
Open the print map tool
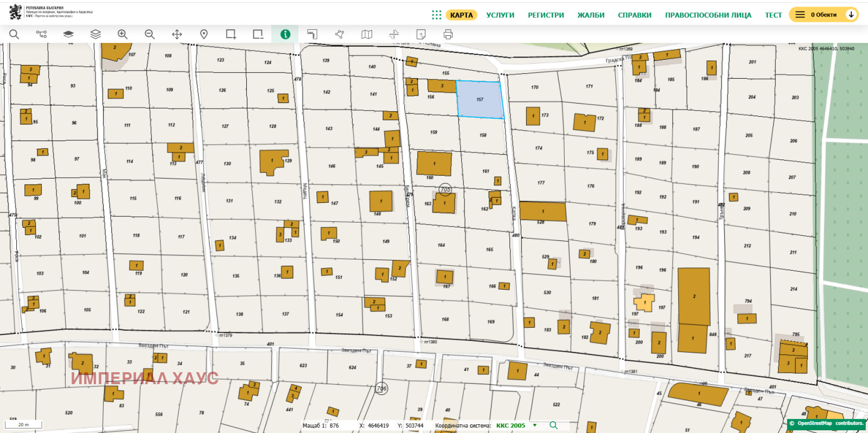448,34
